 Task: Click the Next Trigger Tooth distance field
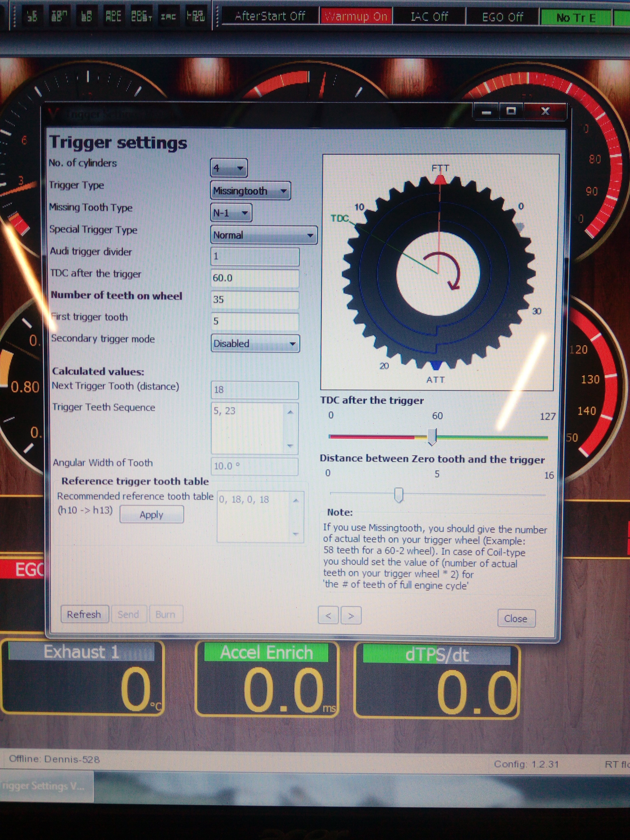click(255, 390)
